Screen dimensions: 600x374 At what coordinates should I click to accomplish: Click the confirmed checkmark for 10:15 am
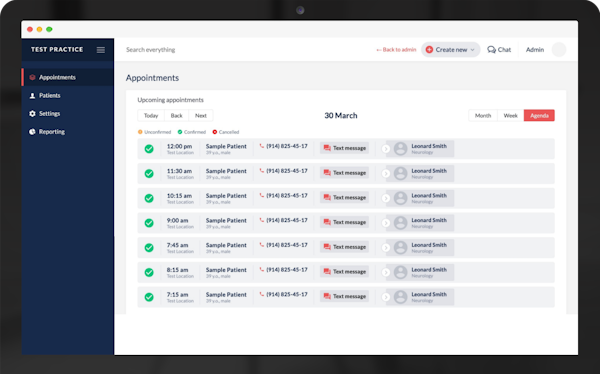pyautogui.click(x=149, y=198)
